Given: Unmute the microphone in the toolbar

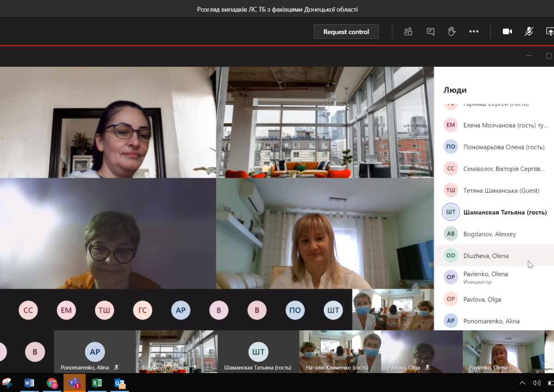Looking at the screenshot, I should click(529, 31).
